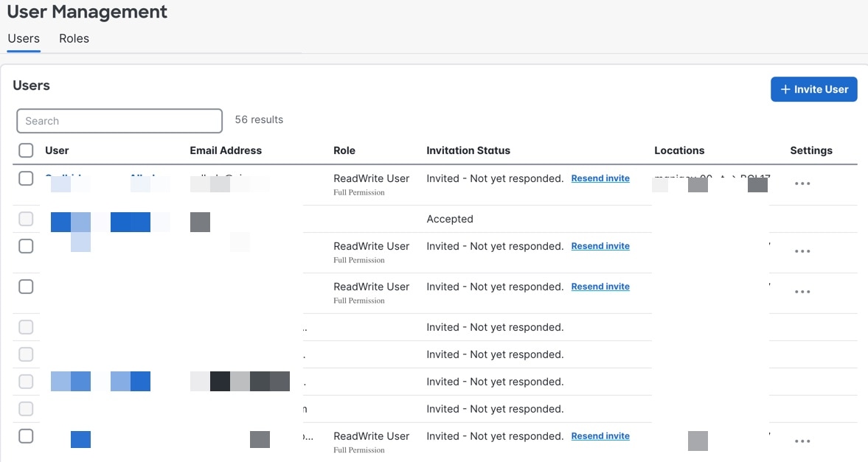Select the Users tab

coord(24,38)
